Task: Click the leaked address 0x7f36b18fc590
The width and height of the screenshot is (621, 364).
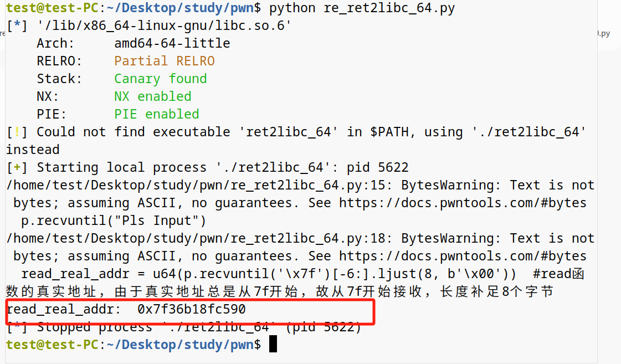Action: pyautogui.click(x=191, y=309)
